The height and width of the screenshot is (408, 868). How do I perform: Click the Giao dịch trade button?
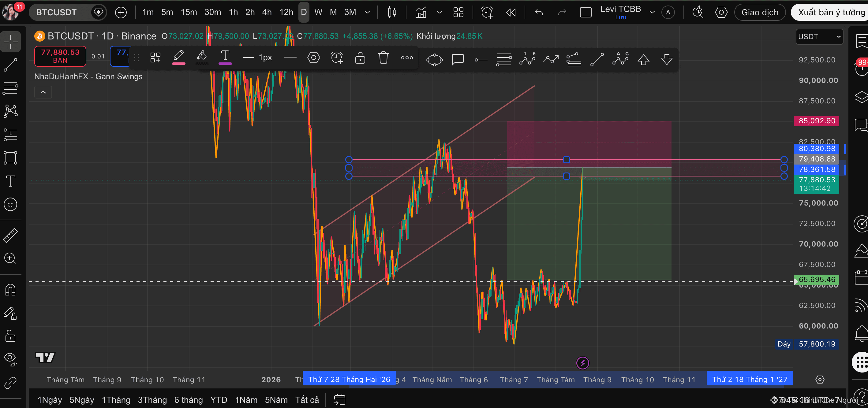pyautogui.click(x=760, y=13)
